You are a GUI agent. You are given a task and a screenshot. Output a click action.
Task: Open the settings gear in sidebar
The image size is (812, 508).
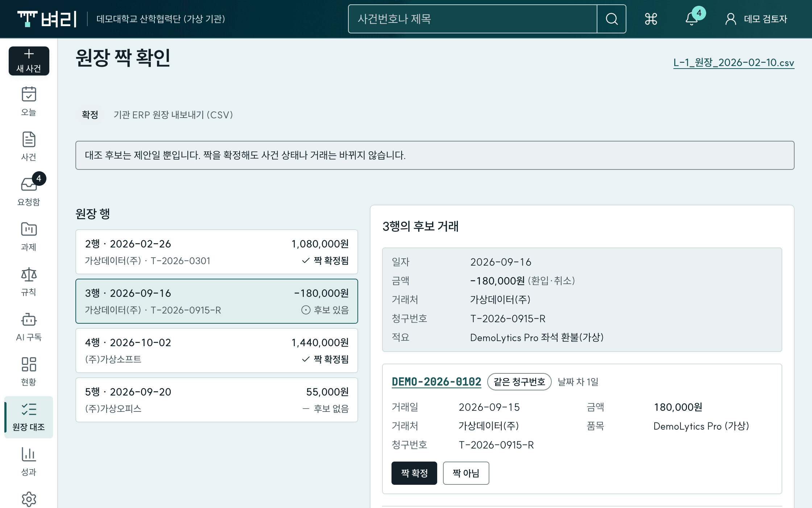[29, 499]
